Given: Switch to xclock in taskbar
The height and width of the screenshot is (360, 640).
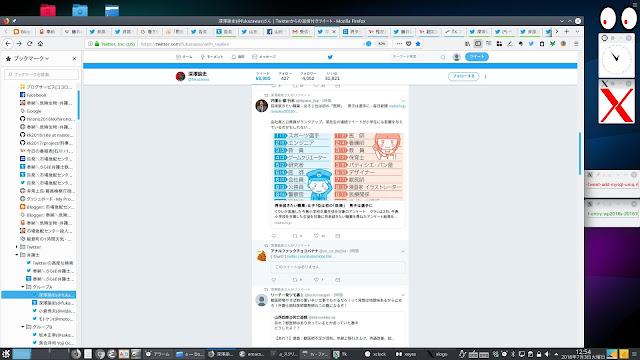Looking at the screenshot, I should click(376, 354).
